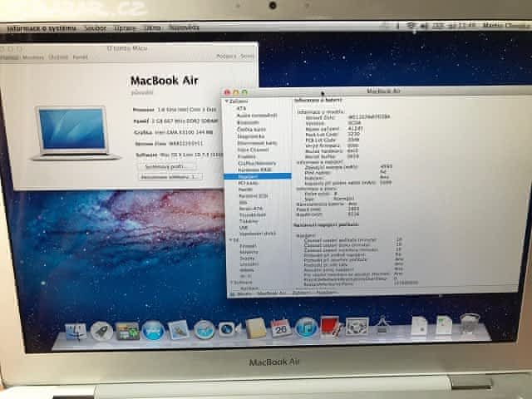Select Modemy under network section
The width and height of the screenshot is (532, 399).
tap(249, 252)
